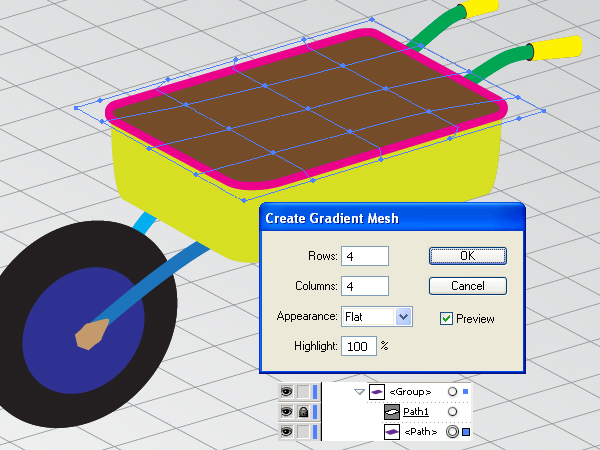Click OK in Create Gradient Mesh dialog
This screenshot has width=600, height=450.
[x=468, y=256]
